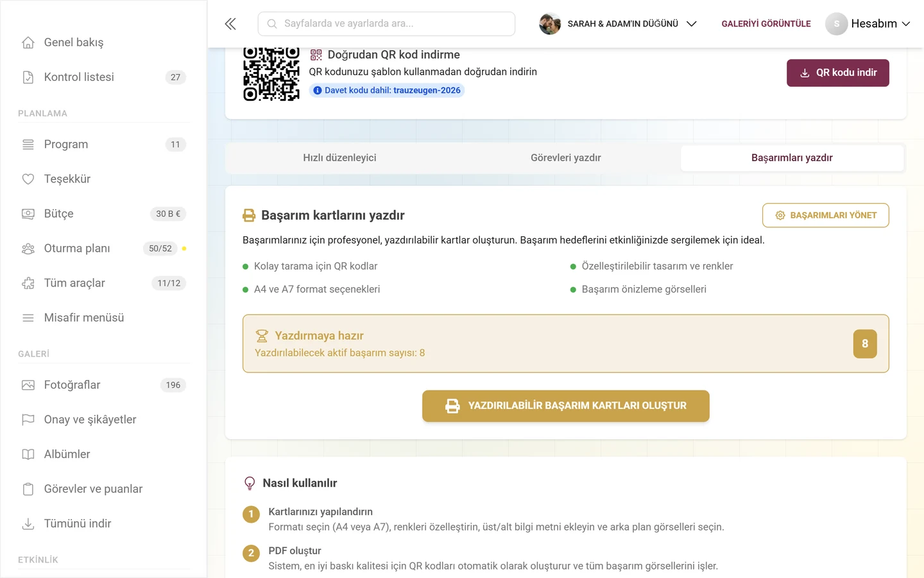This screenshot has height=578, width=924.
Task: Click the info icon in invite code badge
Action: (x=317, y=91)
